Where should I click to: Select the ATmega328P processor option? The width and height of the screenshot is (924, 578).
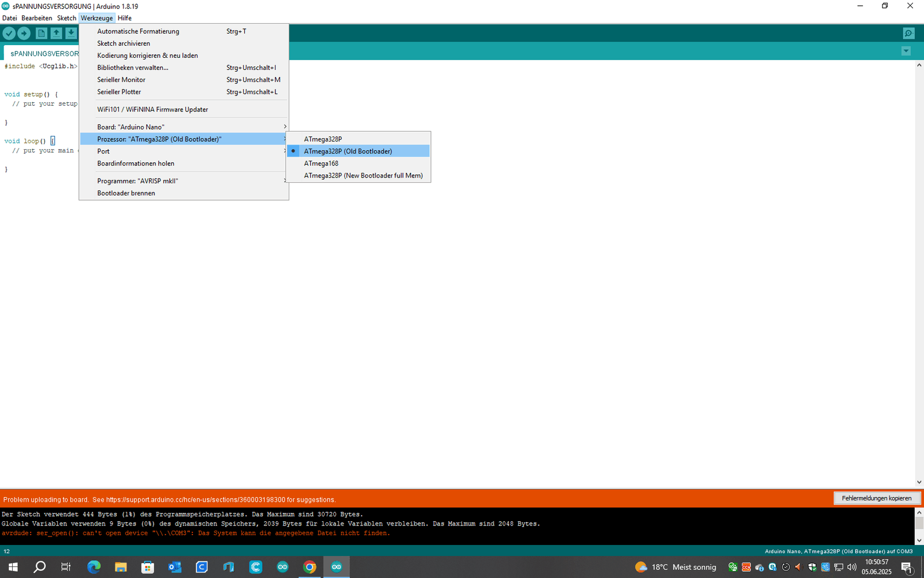[x=323, y=139]
